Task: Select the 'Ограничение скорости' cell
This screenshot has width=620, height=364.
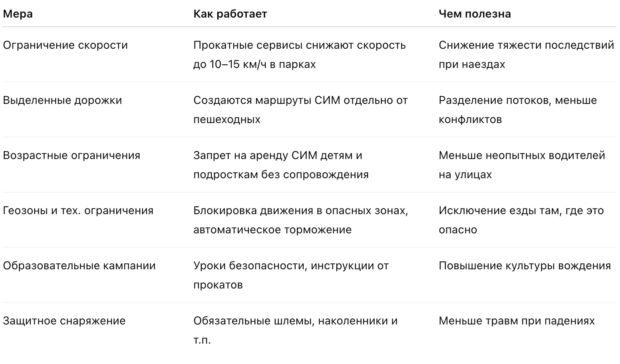Action: point(66,45)
